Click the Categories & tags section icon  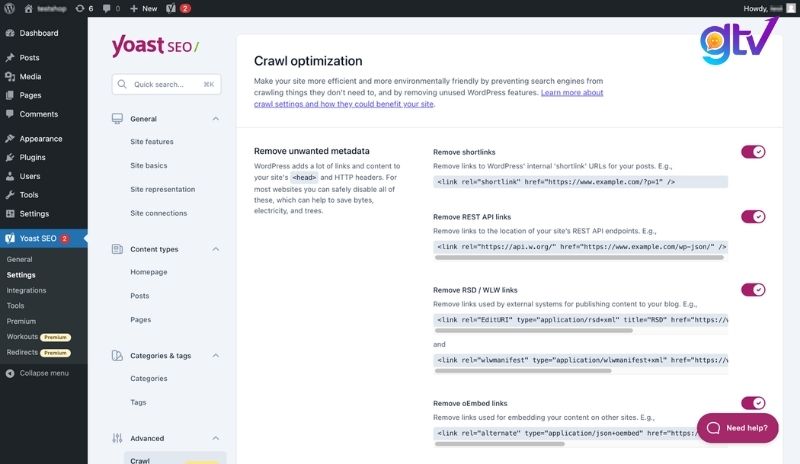click(x=117, y=356)
